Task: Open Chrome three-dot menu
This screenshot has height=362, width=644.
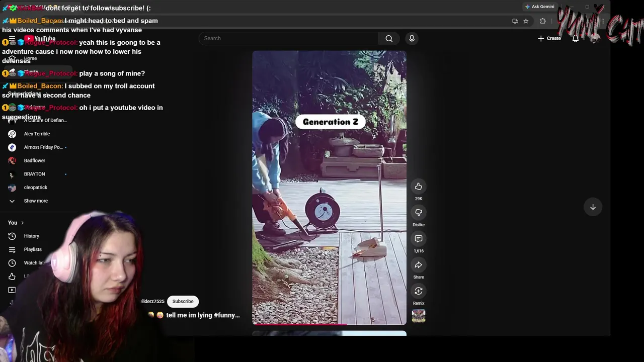Action: click(602, 21)
